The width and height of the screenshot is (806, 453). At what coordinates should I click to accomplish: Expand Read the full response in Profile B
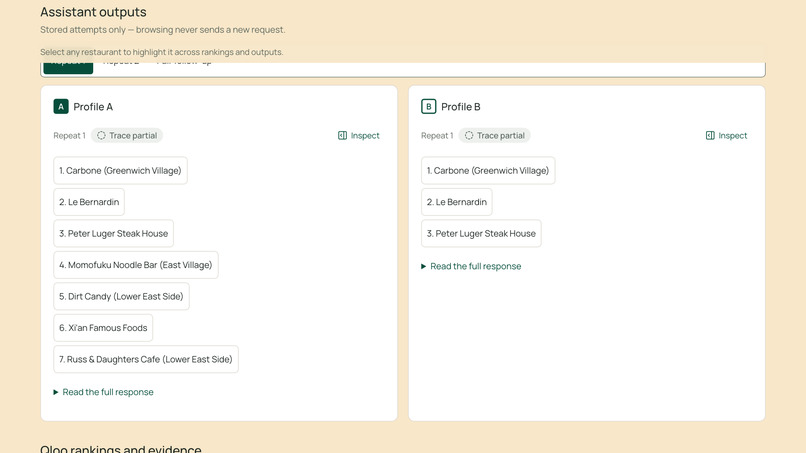(x=471, y=266)
